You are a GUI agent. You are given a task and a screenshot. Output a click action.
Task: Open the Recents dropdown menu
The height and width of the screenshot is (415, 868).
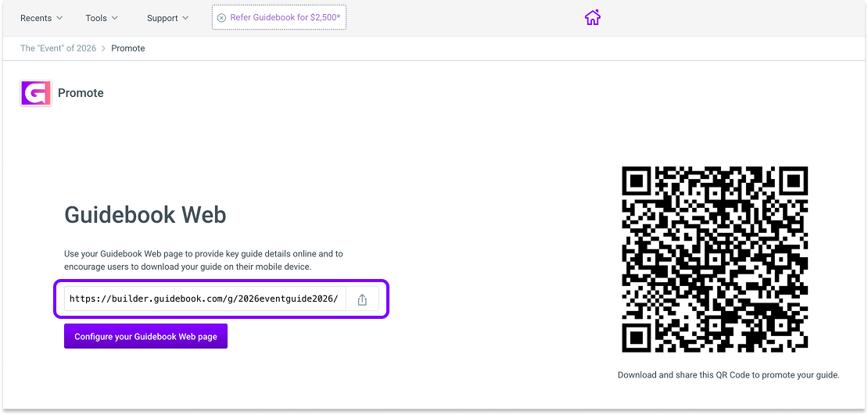41,18
